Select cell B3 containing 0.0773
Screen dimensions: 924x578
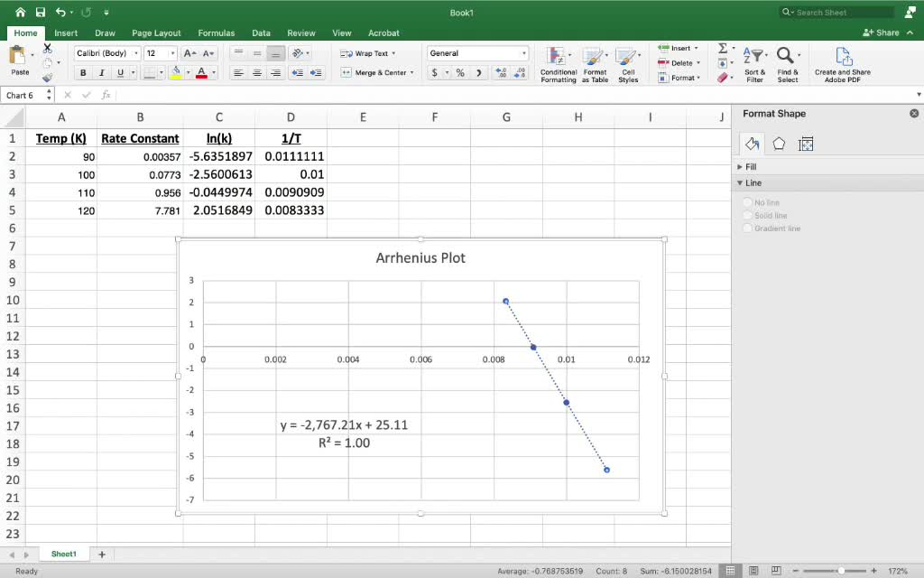[x=141, y=174]
